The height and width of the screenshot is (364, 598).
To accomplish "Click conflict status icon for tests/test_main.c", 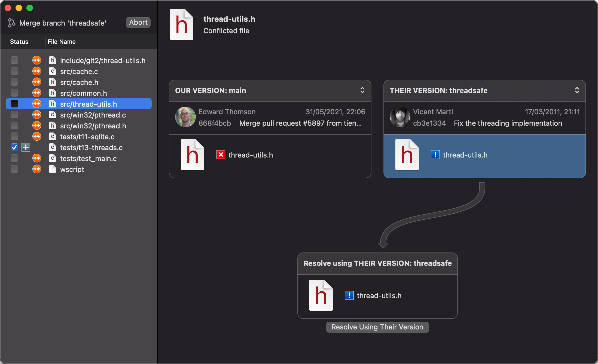I will tap(37, 158).
